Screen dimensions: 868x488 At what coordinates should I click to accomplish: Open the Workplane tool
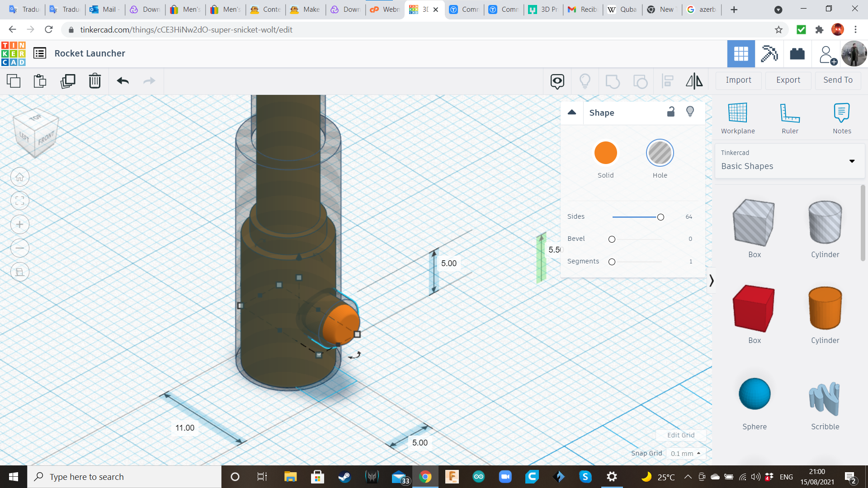[x=737, y=117]
